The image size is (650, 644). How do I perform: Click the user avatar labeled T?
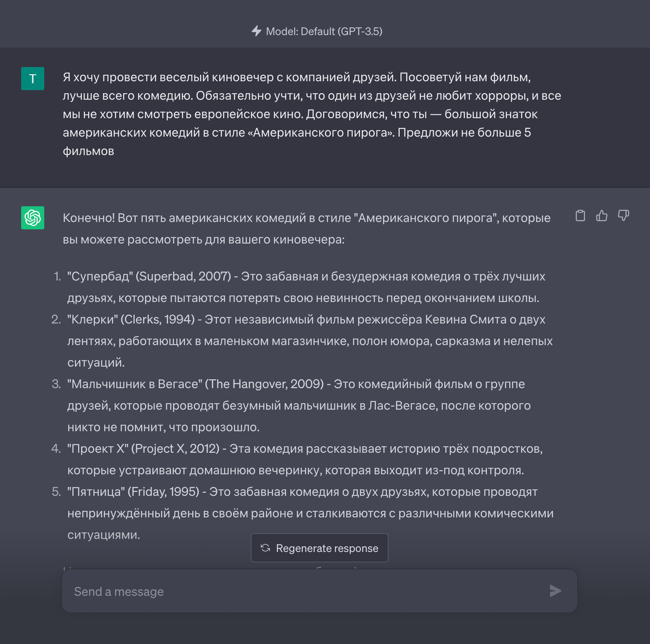pyautogui.click(x=32, y=79)
